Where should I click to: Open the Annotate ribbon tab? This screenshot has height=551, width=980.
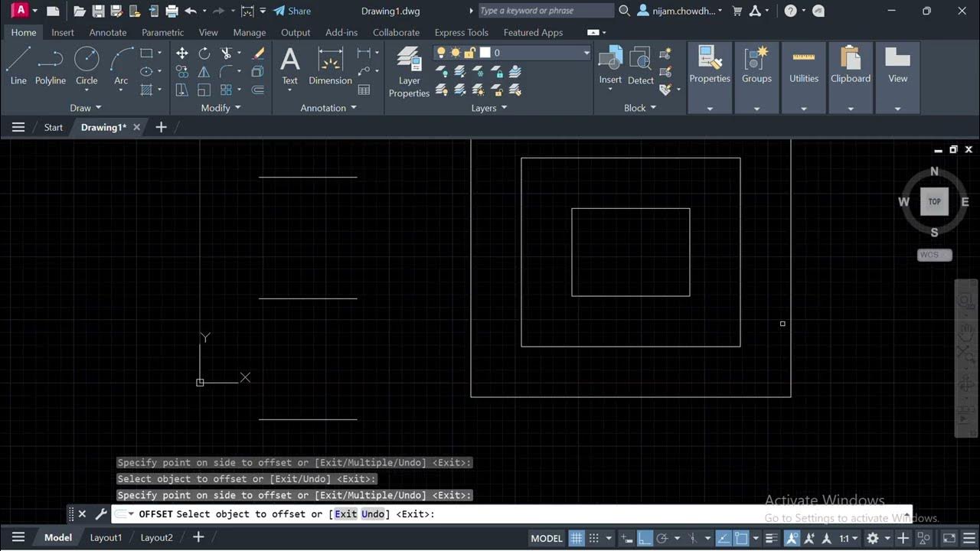(x=108, y=32)
